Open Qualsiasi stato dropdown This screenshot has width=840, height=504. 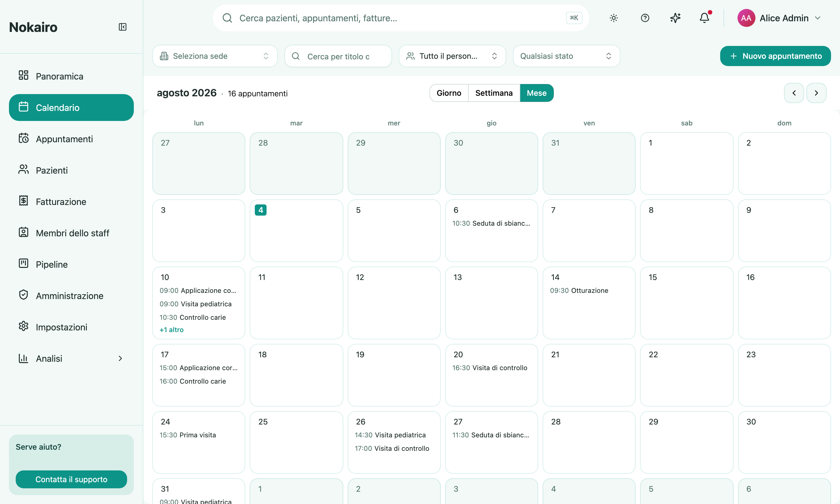point(566,56)
